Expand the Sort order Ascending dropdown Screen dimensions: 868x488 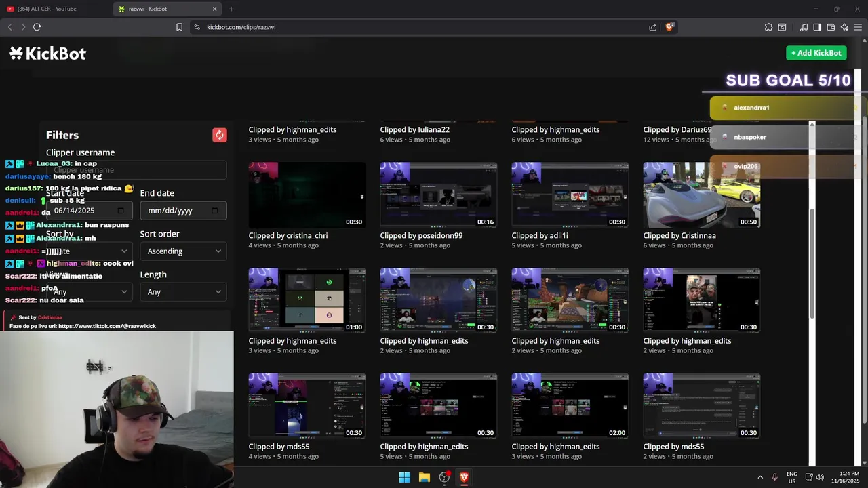[x=183, y=251]
